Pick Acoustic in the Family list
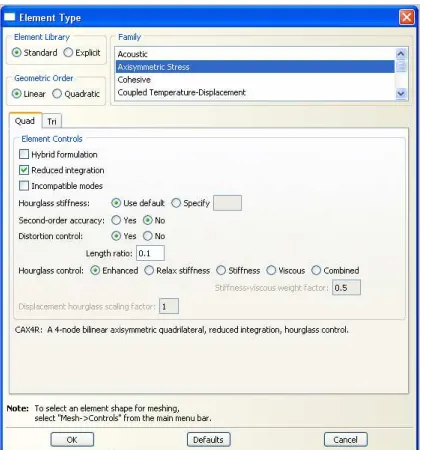Viewport: 424px width, 450px height. (255, 54)
